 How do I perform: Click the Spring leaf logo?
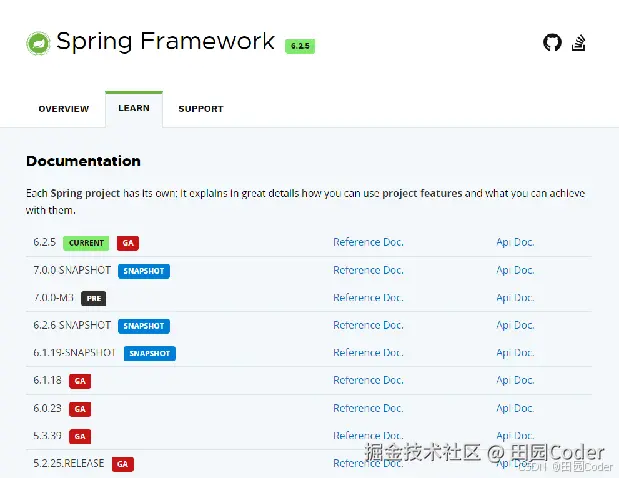point(38,43)
